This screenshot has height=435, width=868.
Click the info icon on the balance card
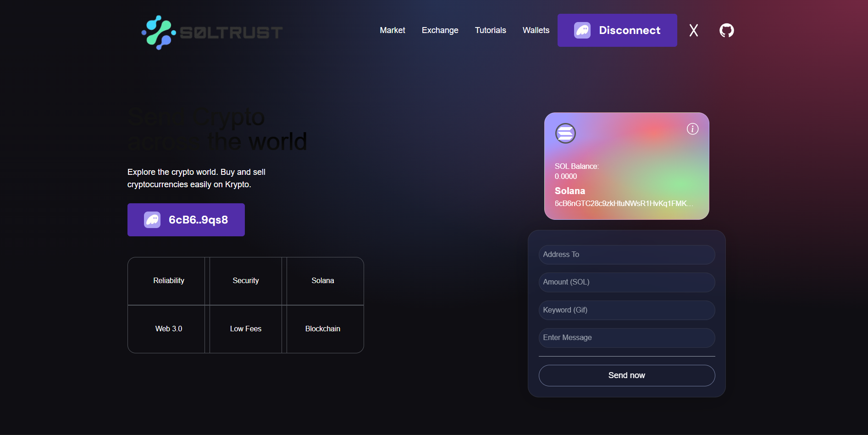coord(692,129)
